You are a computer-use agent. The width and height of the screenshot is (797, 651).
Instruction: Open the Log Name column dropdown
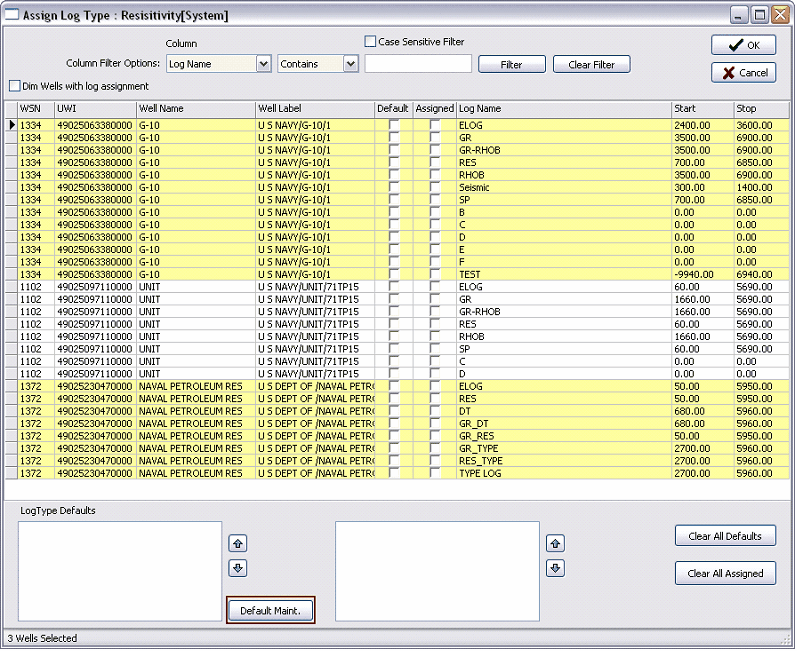[x=263, y=64]
